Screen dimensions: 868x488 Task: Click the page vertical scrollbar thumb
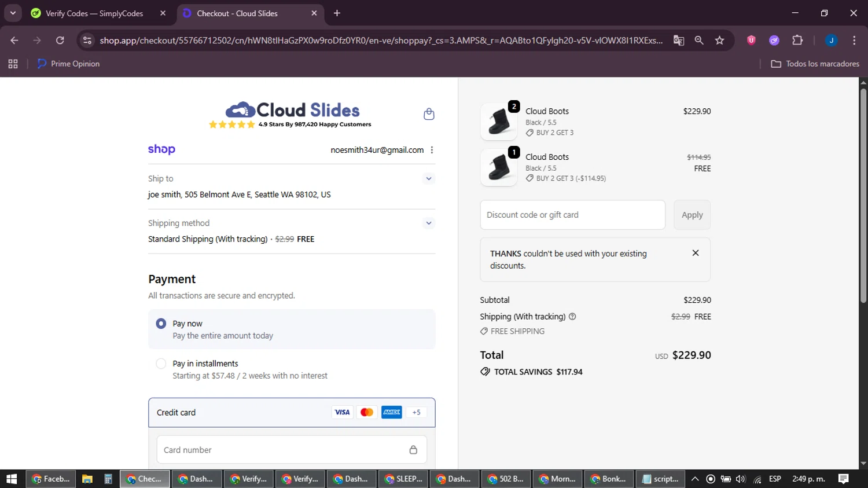(863, 197)
